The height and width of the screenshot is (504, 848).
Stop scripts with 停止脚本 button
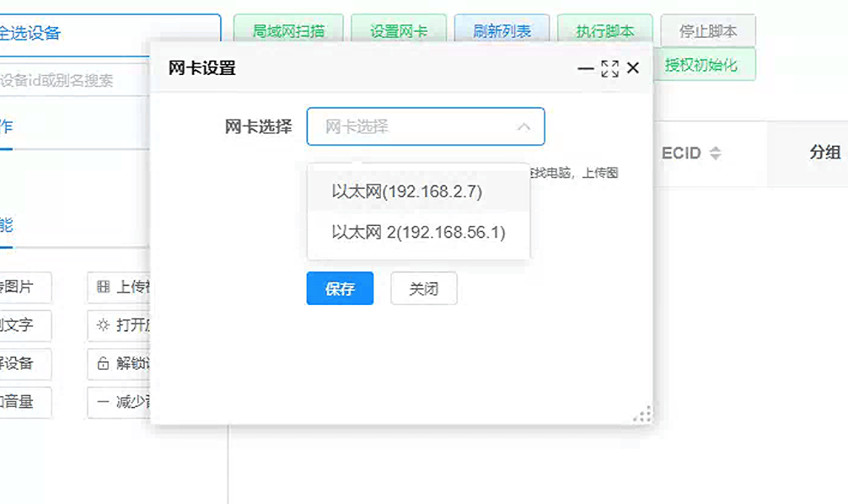tap(708, 31)
